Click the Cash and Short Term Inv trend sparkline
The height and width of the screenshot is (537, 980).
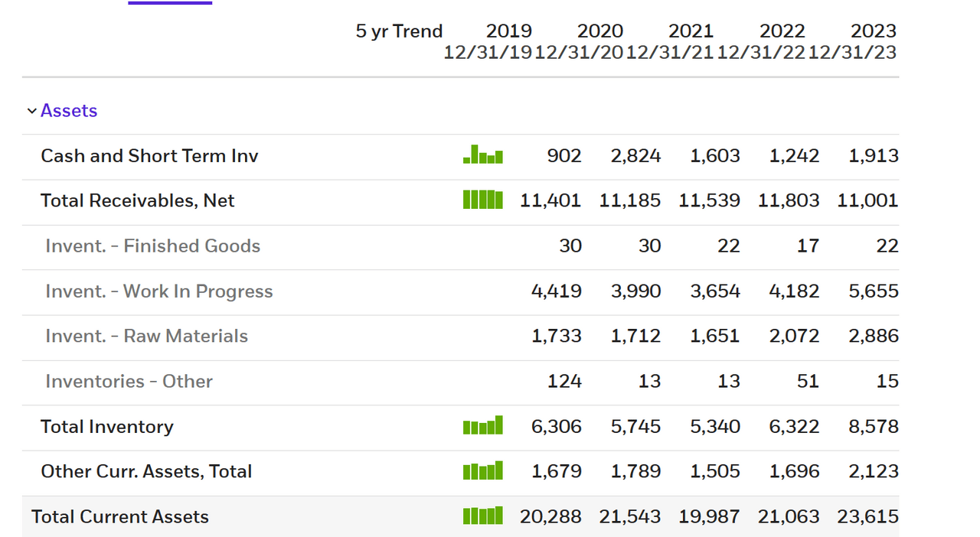pyautogui.click(x=483, y=155)
